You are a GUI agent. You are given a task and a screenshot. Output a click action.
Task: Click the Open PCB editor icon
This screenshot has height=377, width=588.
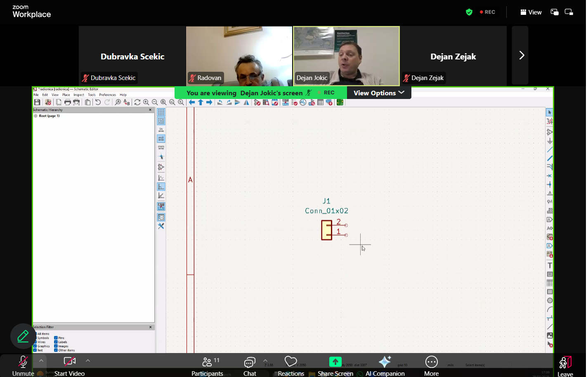(x=340, y=102)
